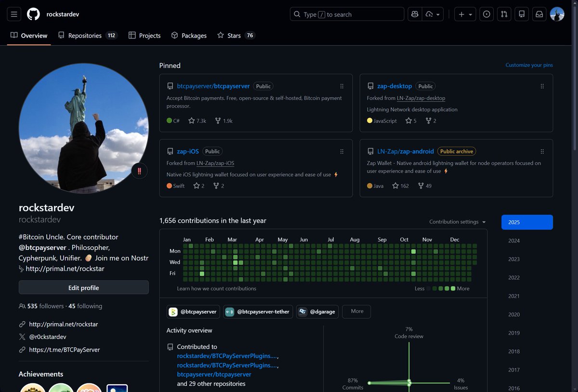Click the @btcpayserver organization avatar

(173, 312)
